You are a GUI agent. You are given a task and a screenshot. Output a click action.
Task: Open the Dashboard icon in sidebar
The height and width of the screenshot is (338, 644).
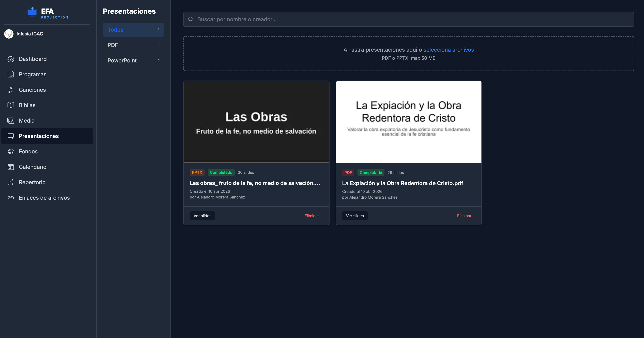11,59
